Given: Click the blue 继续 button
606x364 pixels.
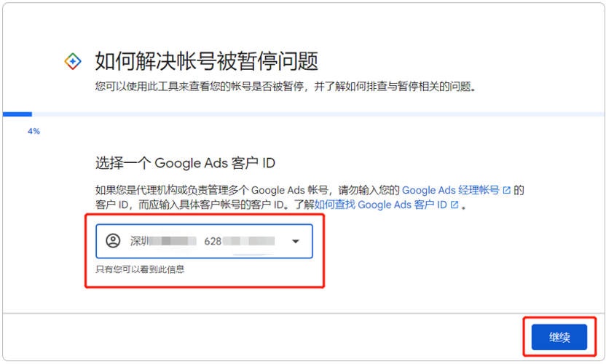Looking at the screenshot, I should (x=559, y=337).
